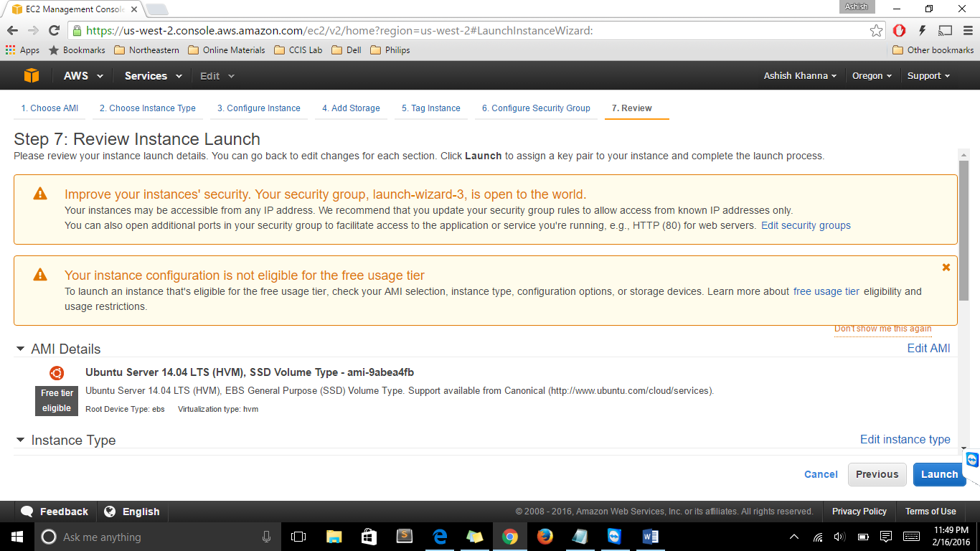
Task: Click Don't show me this again
Action: 882,329
